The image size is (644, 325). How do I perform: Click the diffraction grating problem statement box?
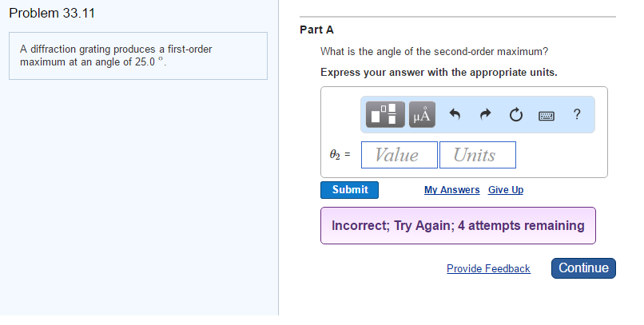(137, 55)
